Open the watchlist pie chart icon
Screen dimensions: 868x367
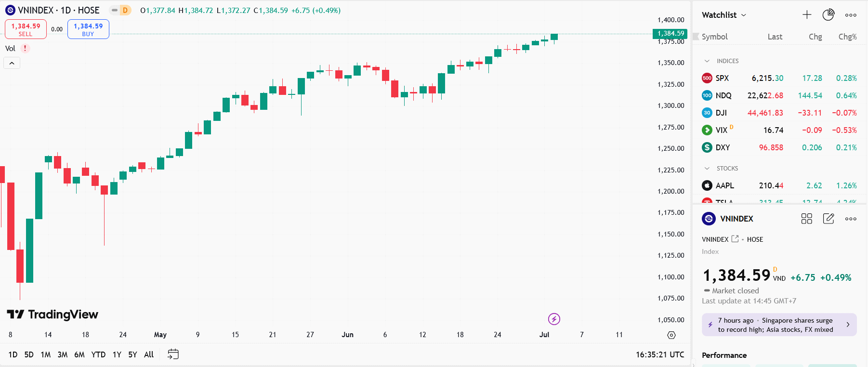point(828,15)
